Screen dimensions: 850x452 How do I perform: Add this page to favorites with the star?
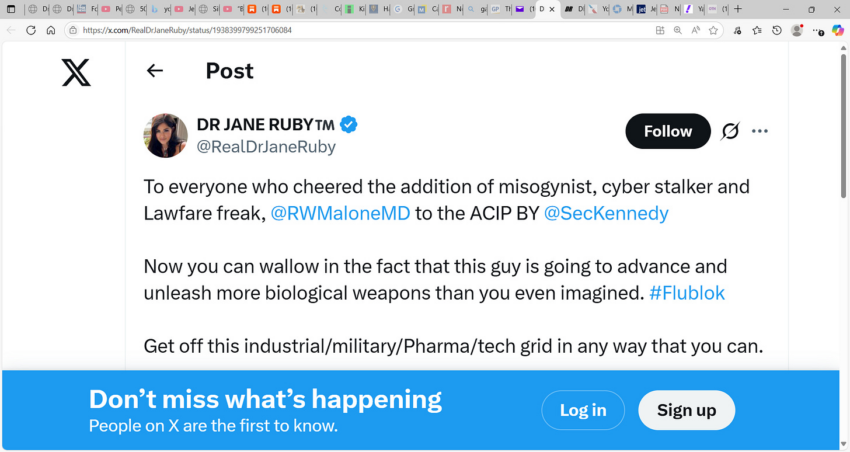(713, 30)
